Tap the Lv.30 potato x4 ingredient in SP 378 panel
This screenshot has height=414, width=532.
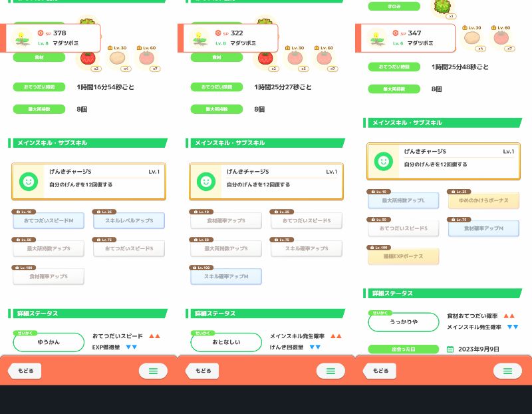[118, 59]
